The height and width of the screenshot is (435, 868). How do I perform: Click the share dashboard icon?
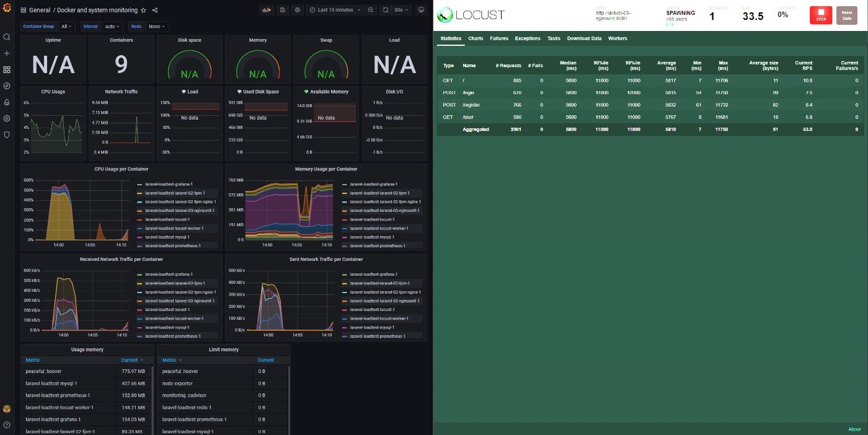pyautogui.click(x=155, y=11)
